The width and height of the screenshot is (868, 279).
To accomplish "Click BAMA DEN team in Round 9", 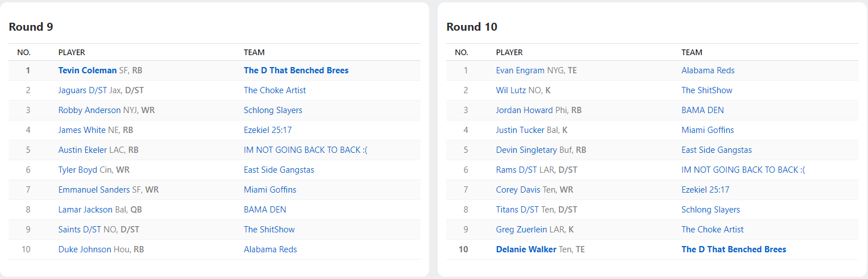I will pyautogui.click(x=265, y=210).
